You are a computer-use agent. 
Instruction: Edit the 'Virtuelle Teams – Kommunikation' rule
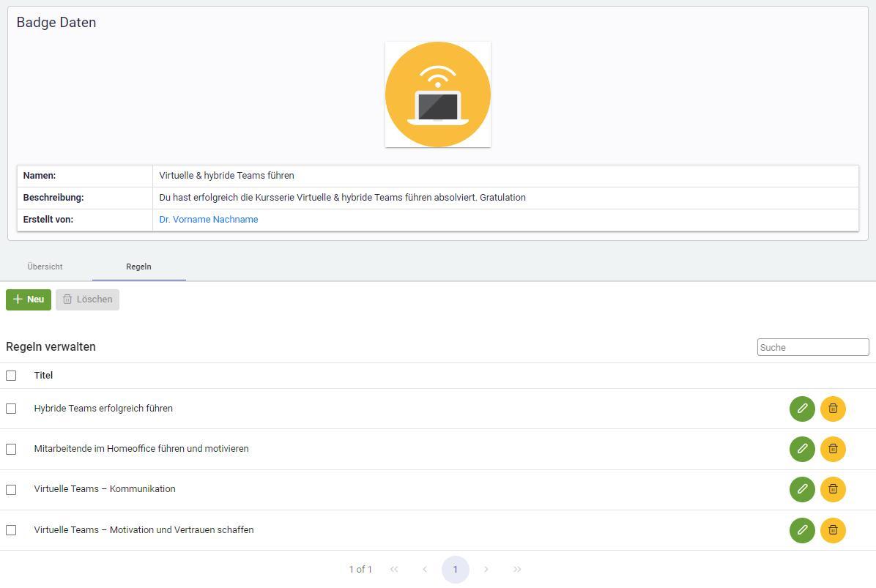[x=802, y=489]
